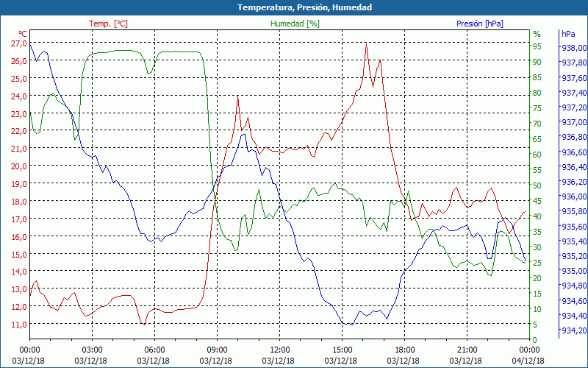
Task: Click the '15:00' time axis label
Action: (342, 350)
